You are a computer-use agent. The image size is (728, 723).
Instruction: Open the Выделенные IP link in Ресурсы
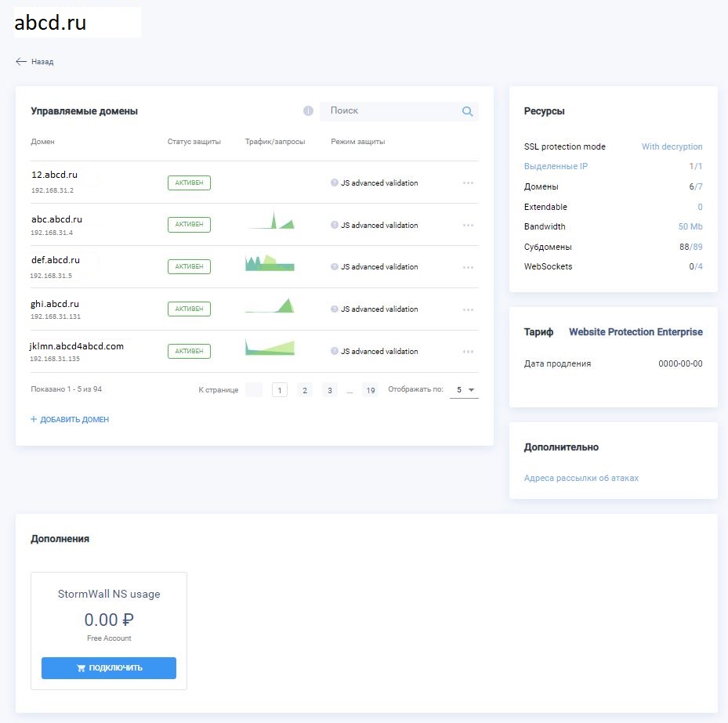[x=556, y=166]
